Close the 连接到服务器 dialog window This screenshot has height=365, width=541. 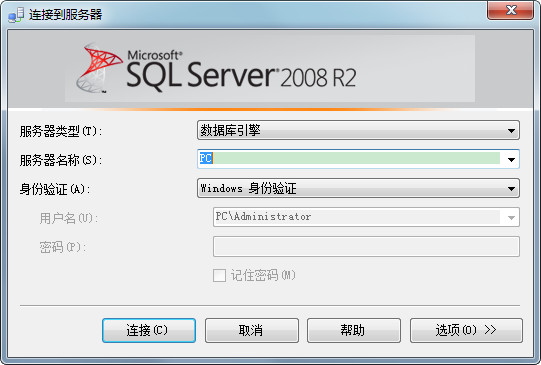511,10
